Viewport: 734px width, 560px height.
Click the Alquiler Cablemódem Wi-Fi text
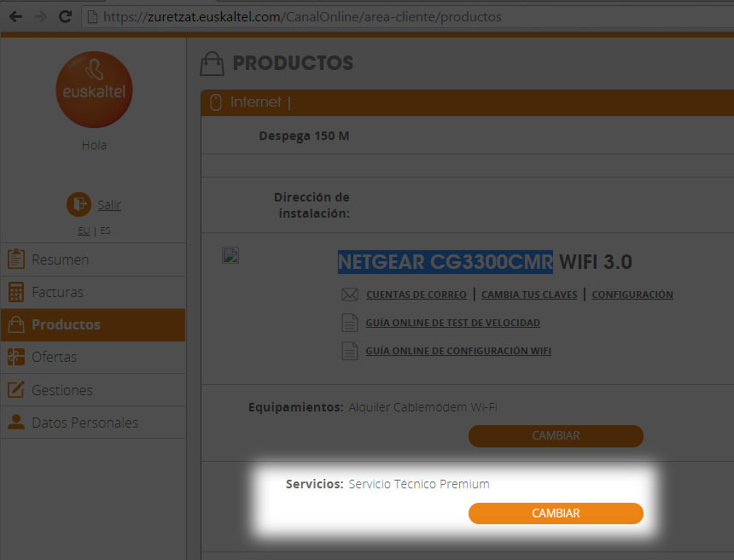[422, 407]
